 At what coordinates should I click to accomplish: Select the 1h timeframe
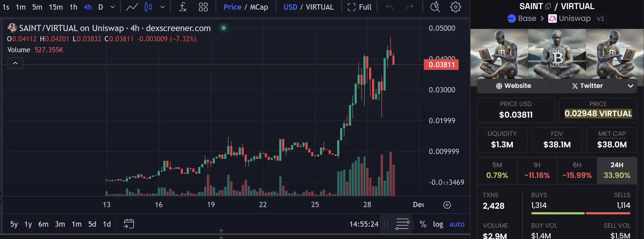(73, 7)
